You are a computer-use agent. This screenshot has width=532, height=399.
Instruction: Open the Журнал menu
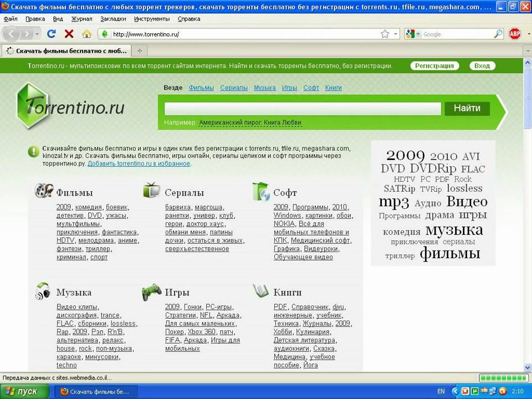(82, 19)
